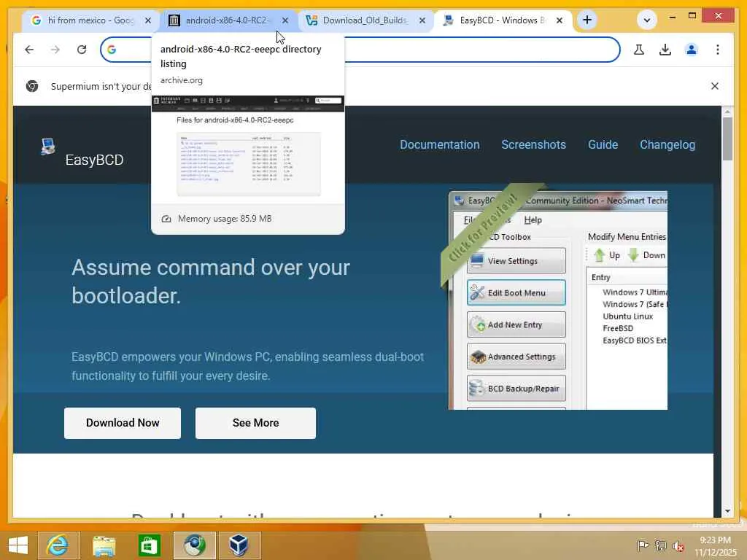Open the browser three-dot menu
This screenshot has width=747, height=560.
[718, 50]
